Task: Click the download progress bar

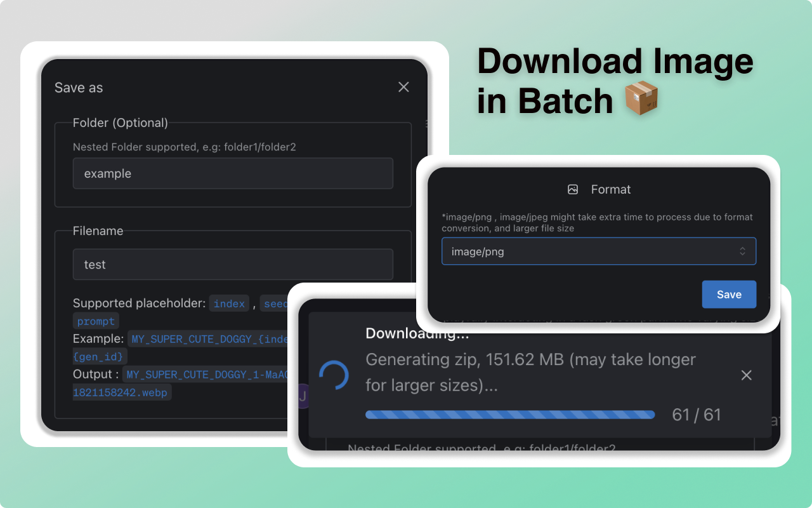Action: [509, 415]
